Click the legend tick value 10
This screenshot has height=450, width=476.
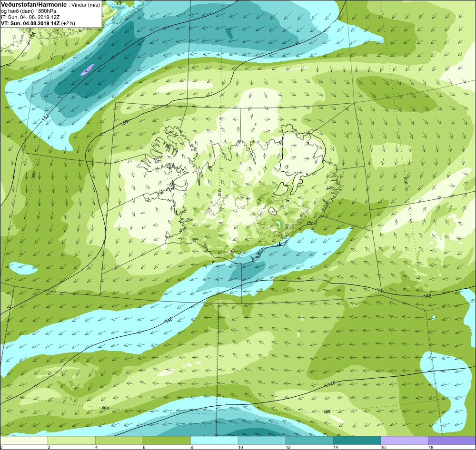pos(240,447)
